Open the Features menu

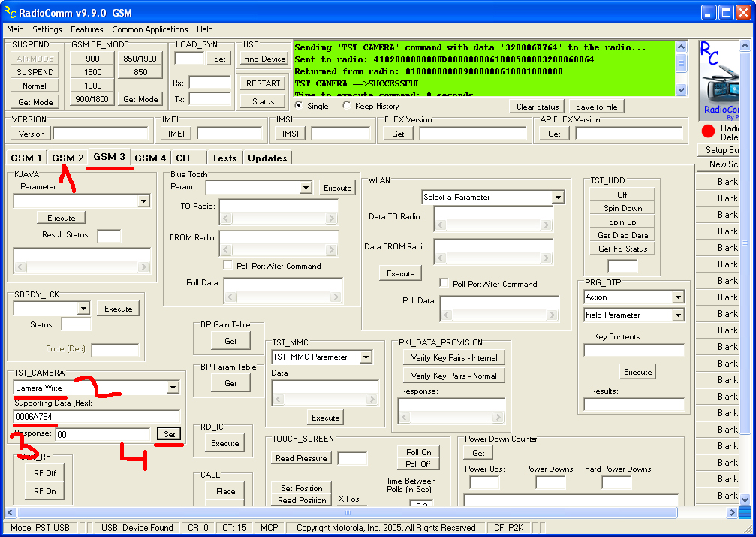point(87,29)
